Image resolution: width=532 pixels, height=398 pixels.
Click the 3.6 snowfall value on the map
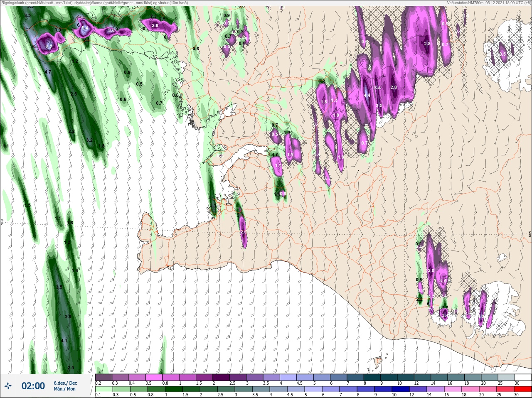pyautogui.click(x=111, y=30)
